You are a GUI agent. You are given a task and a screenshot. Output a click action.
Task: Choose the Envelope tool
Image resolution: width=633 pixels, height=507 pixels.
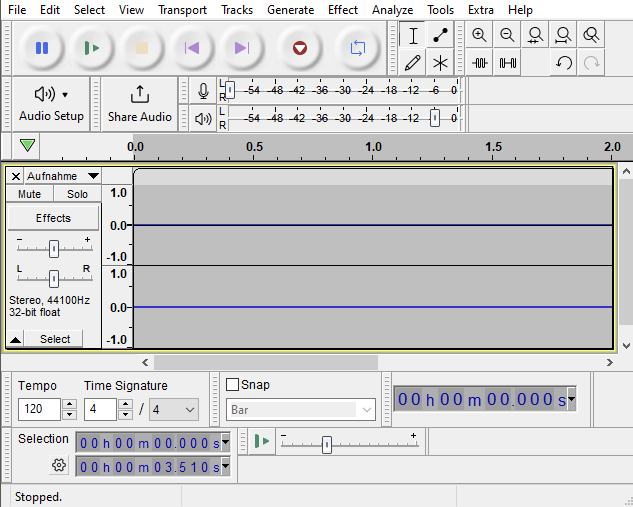440,36
